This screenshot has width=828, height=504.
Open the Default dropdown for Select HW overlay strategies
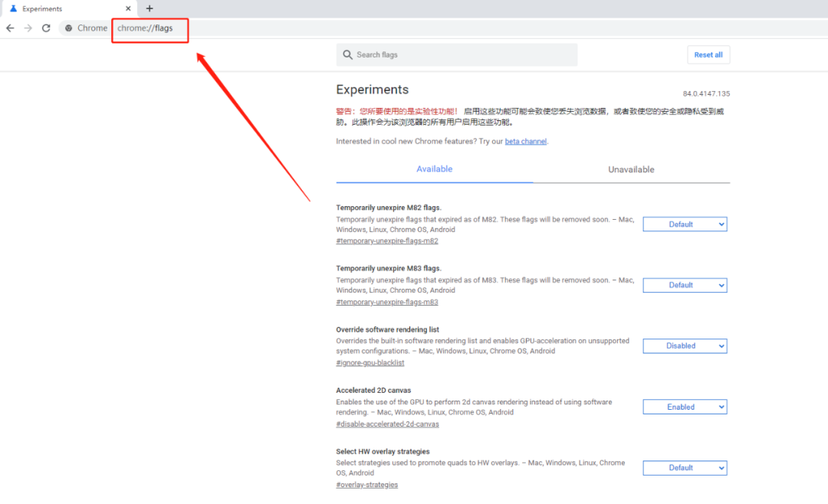point(685,467)
